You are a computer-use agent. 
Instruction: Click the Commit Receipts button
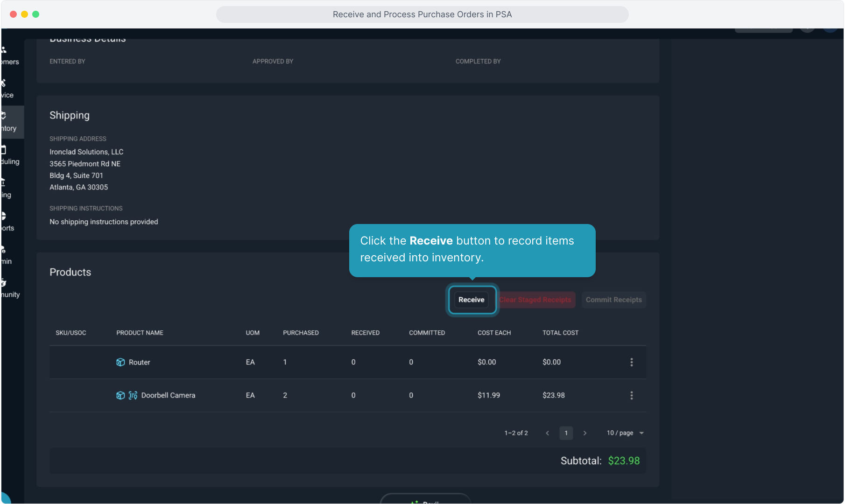point(613,300)
